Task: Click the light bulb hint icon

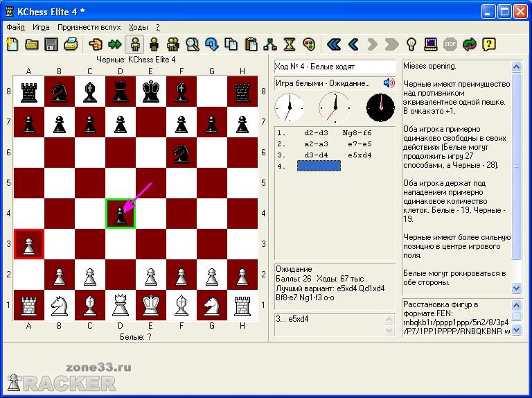Action: coord(411,44)
